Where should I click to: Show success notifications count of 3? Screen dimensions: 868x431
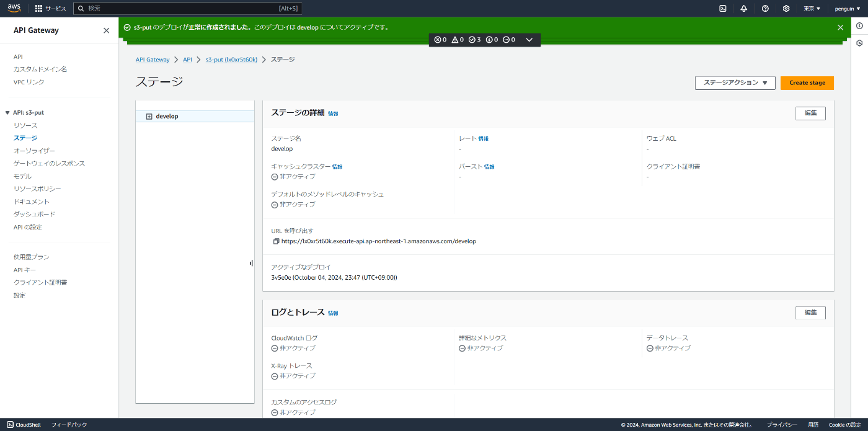click(474, 40)
